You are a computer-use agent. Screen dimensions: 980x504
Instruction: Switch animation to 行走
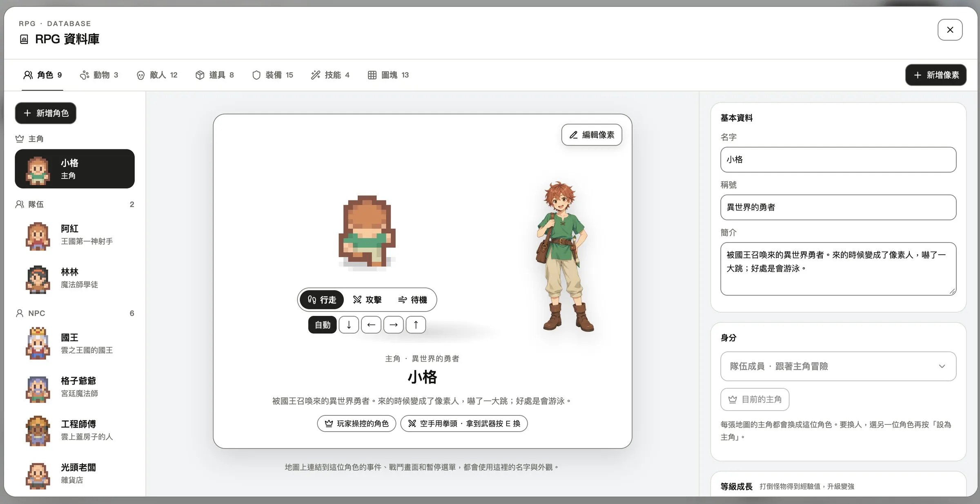point(322,300)
